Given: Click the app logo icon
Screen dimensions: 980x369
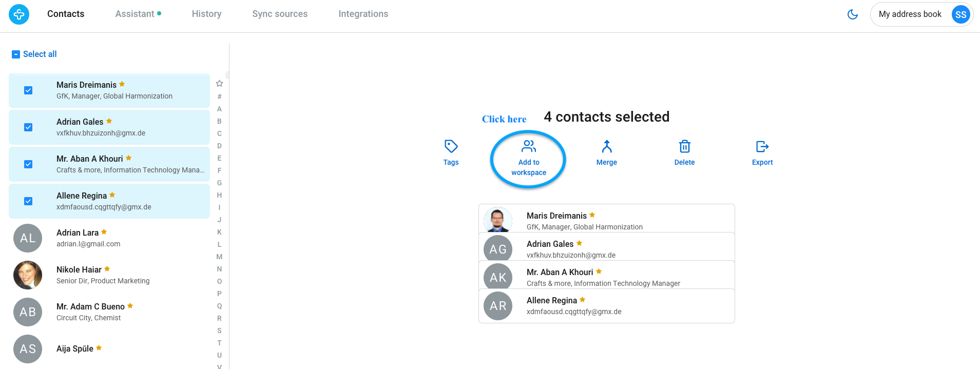Looking at the screenshot, I should [19, 14].
